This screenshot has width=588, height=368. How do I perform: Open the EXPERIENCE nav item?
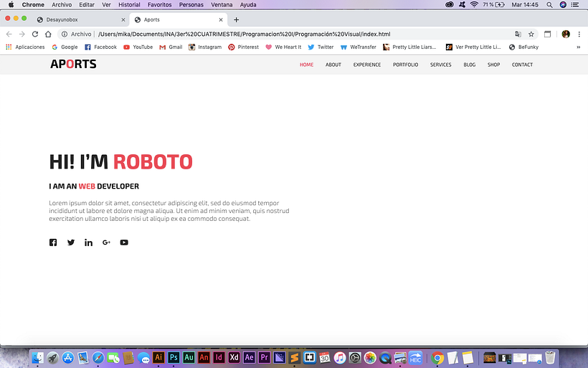click(366, 65)
